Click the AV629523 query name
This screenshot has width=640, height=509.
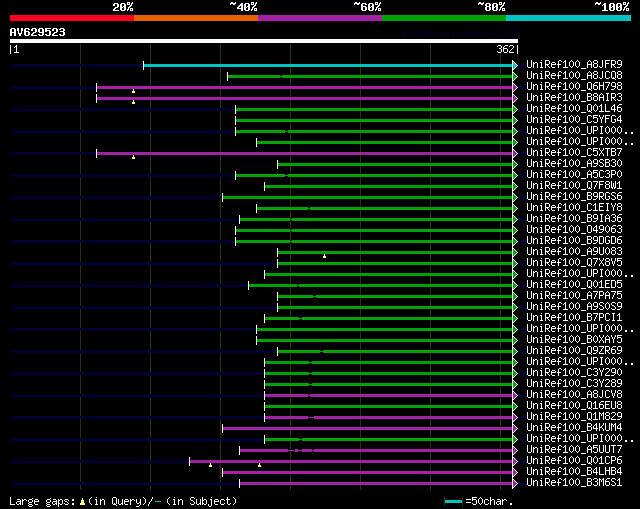(38, 32)
